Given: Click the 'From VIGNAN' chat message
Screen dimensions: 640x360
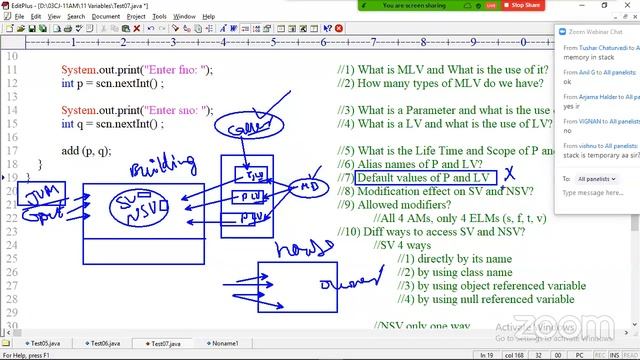Looking at the screenshot, I should (601, 126).
